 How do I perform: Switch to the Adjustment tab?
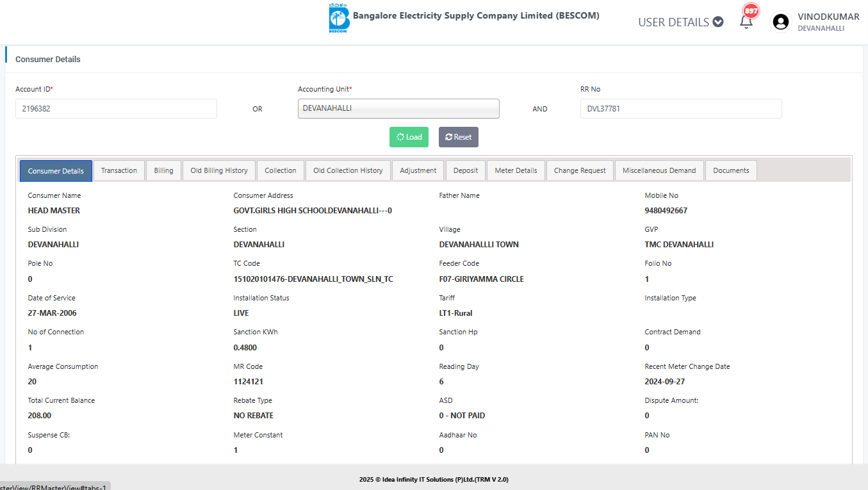click(x=418, y=170)
